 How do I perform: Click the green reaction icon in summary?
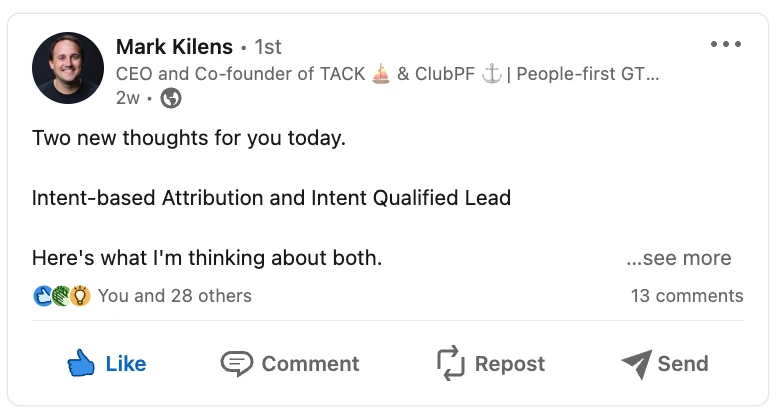(62, 296)
